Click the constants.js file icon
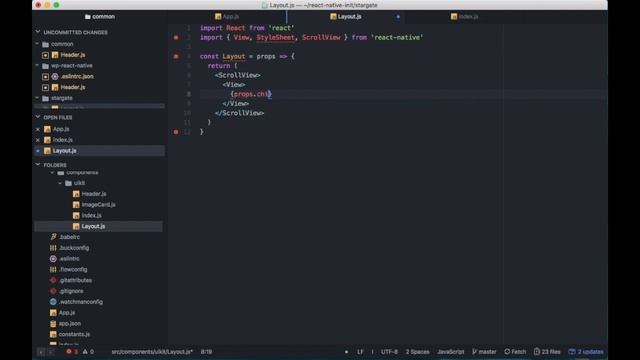This screenshot has width=640, height=360. coord(53,334)
